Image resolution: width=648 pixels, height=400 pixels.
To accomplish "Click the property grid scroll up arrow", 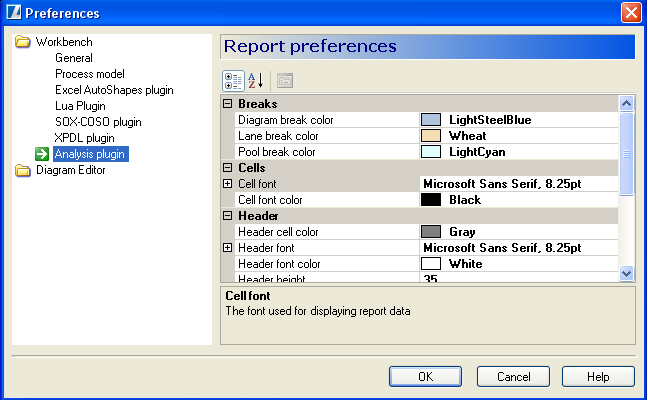I will tap(627, 103).
